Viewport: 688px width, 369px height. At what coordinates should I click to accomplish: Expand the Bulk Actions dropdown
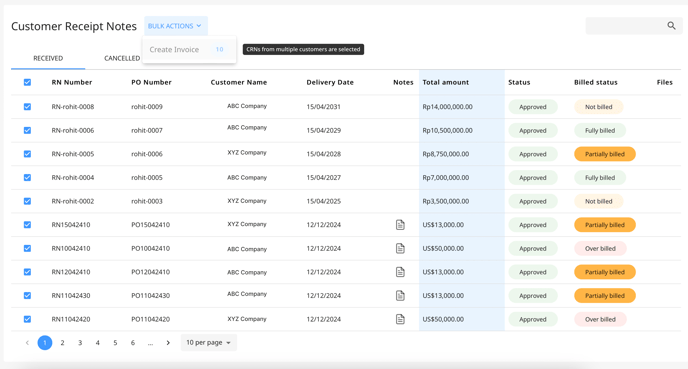176,26
